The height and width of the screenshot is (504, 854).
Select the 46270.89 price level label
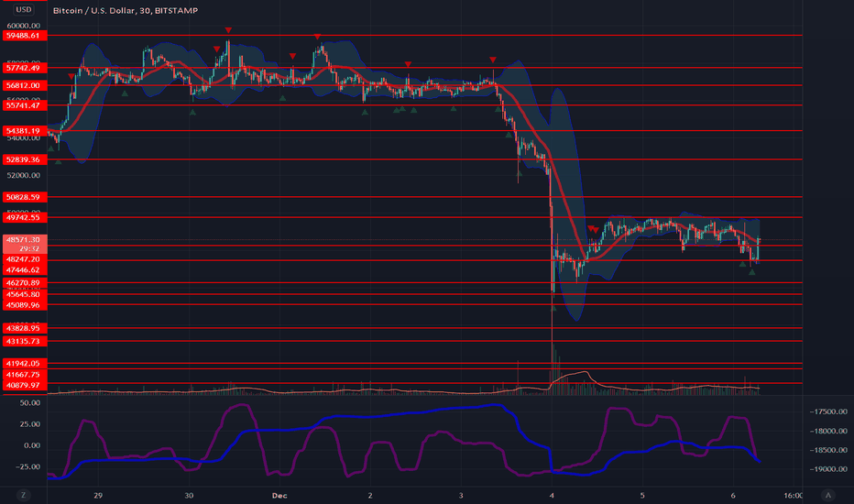(x=25, y=283)
